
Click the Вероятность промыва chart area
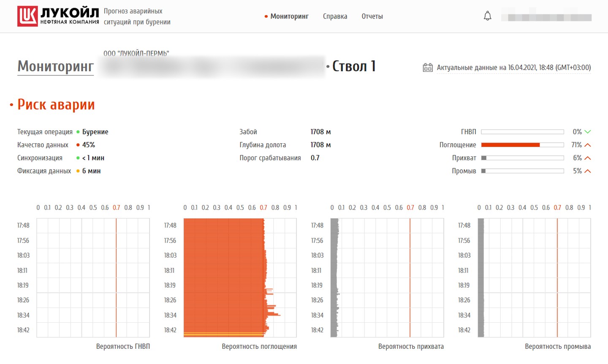pos(534,278)
